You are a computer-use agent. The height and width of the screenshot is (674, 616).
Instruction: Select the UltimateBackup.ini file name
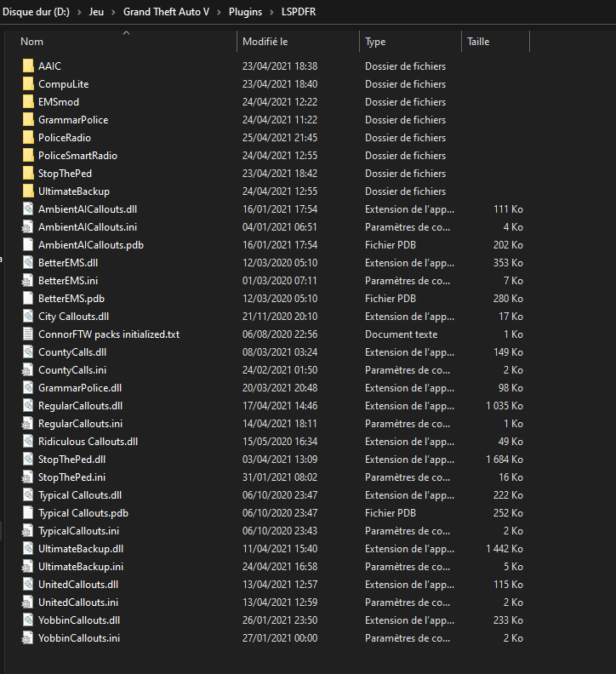point(81,567)
